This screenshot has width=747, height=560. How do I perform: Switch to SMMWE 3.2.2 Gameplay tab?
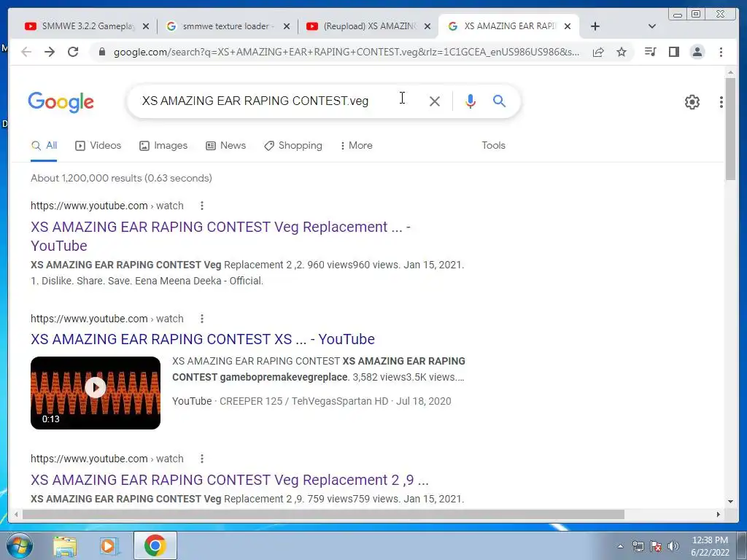click(x=88, y=26)
